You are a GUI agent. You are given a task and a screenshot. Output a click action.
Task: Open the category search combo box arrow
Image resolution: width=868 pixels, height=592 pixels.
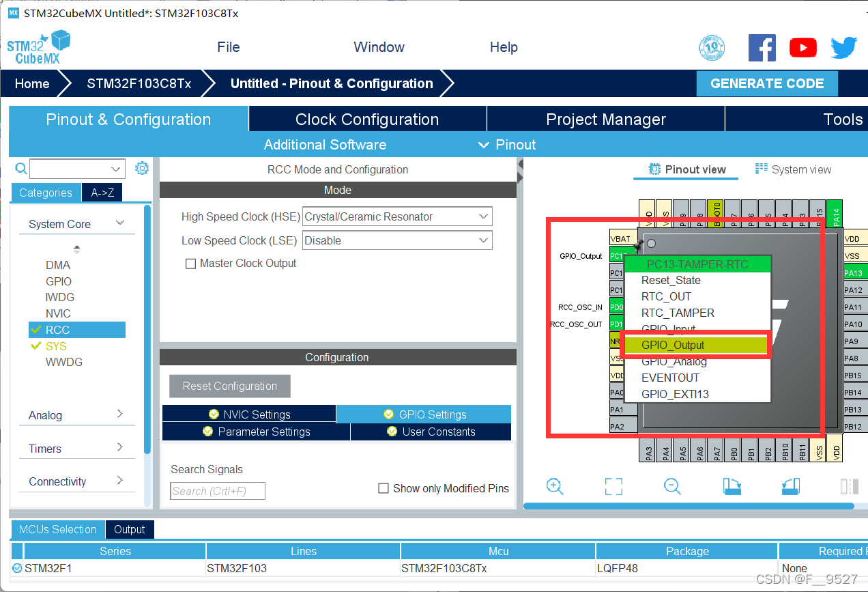(115, 169)
